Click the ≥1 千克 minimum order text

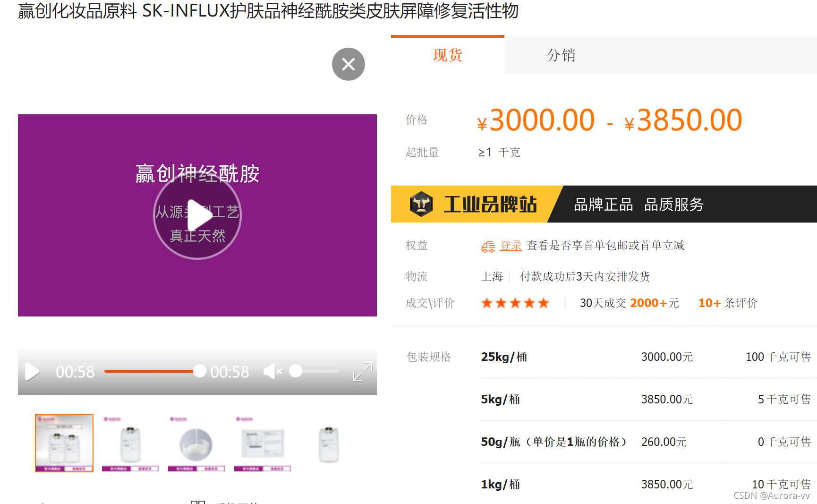click(x=499, y=153)
